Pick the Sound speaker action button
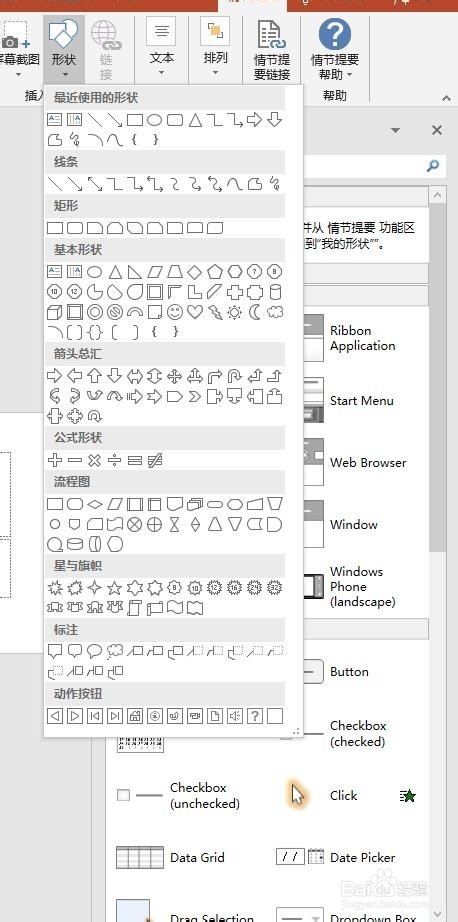Screen dimensions: 458x922 point(235,716)
